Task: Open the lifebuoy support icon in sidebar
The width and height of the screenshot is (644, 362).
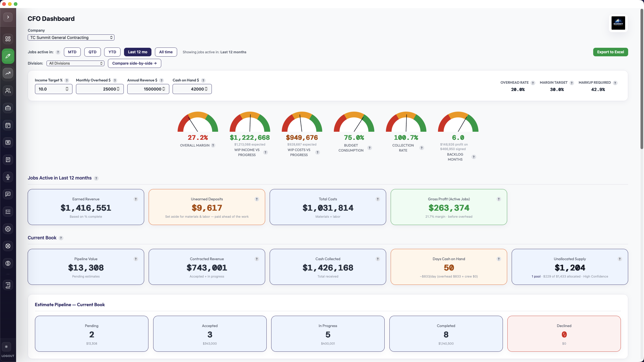Action: click(8, 246)
